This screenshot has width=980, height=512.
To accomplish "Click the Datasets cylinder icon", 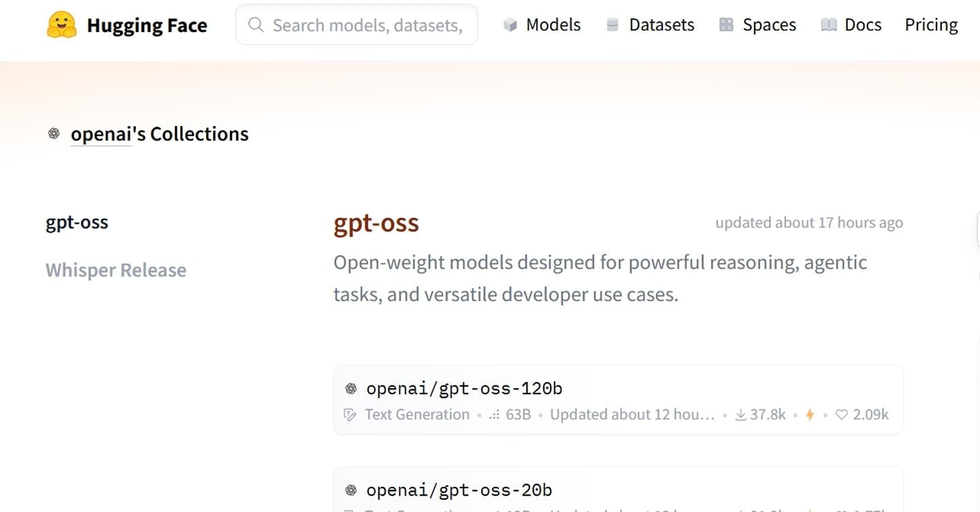I will 612,25.
